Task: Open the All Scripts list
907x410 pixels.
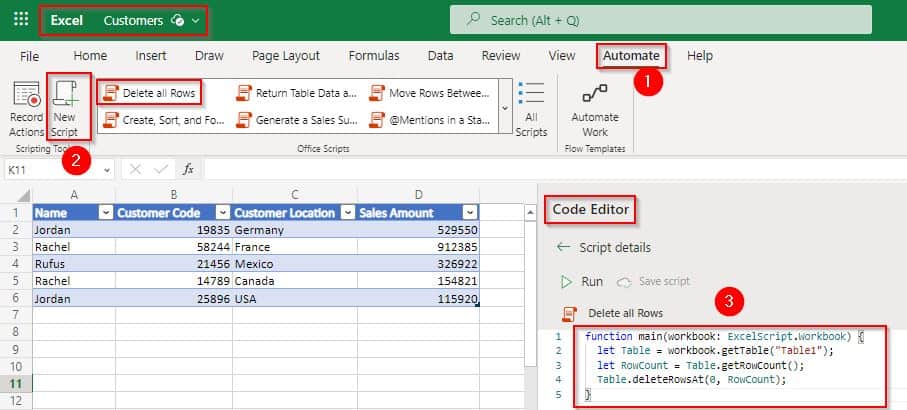Action: pyautogui.click(x=531, y=109)
